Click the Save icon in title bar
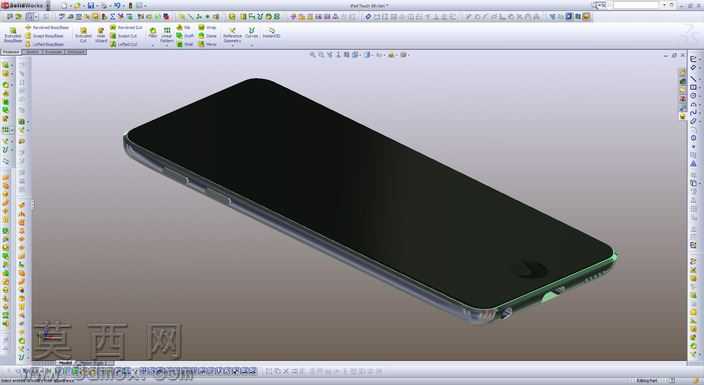This screenshot has height=385, width=704. 91,6
